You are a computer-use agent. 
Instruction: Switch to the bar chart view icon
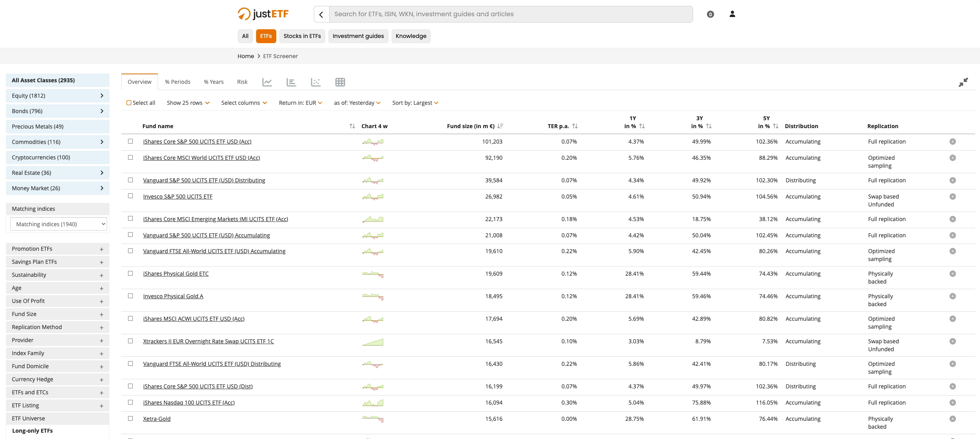291,82
